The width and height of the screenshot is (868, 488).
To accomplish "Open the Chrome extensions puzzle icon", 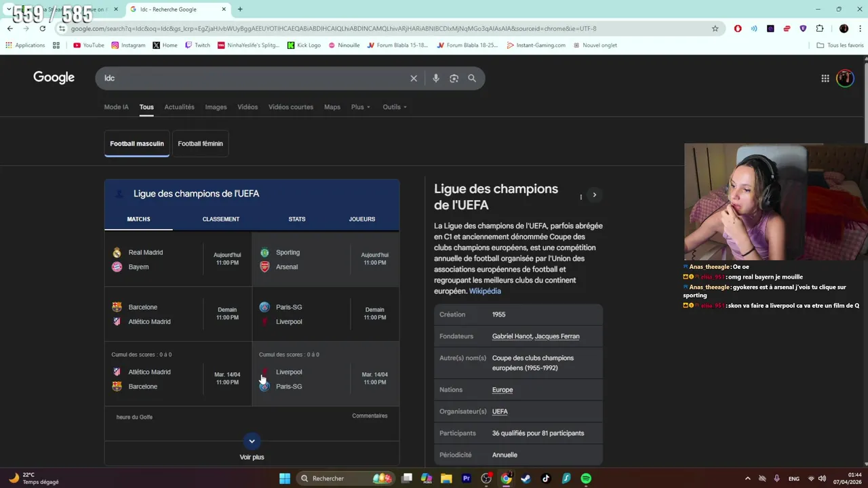I will pos(820,28).
